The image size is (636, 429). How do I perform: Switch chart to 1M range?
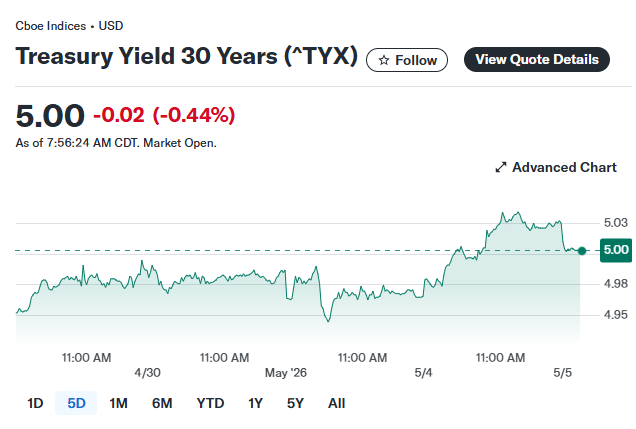(118, 403)
